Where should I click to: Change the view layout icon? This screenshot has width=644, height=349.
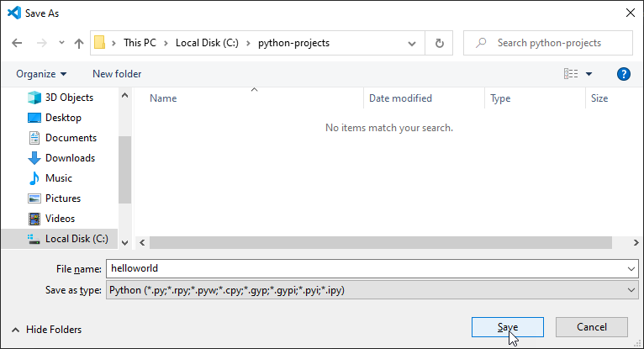[x=571, y=74]
